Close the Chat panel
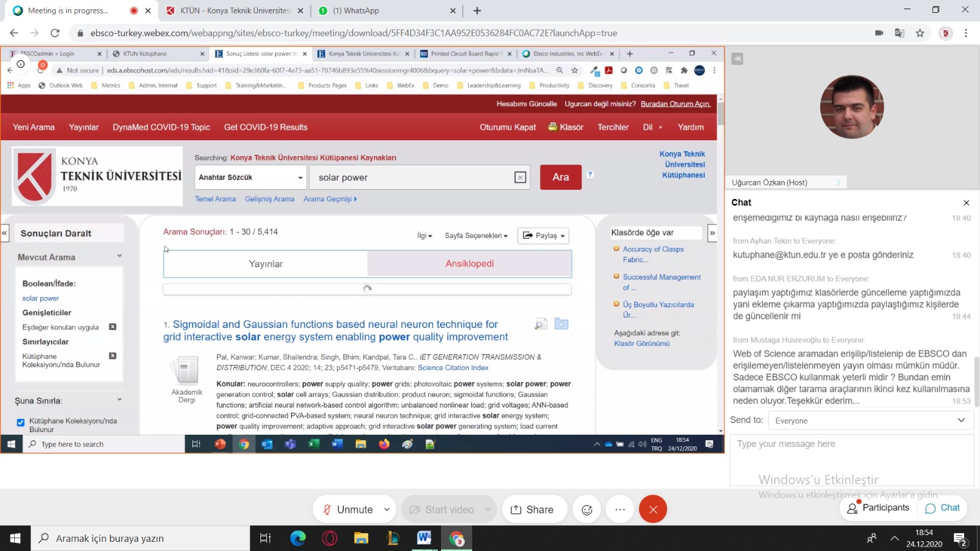The width and height of the screenshot is (980, 551). pos(966,203)
